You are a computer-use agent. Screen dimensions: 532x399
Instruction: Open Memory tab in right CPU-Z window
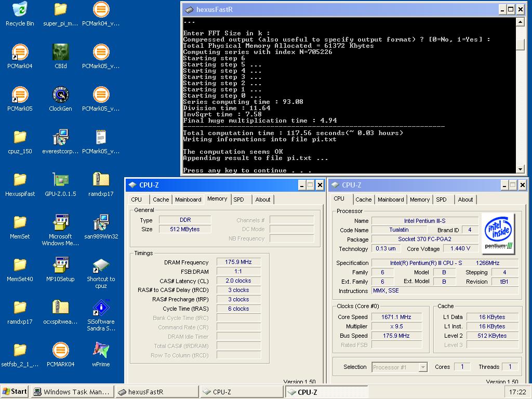point(420,199)
